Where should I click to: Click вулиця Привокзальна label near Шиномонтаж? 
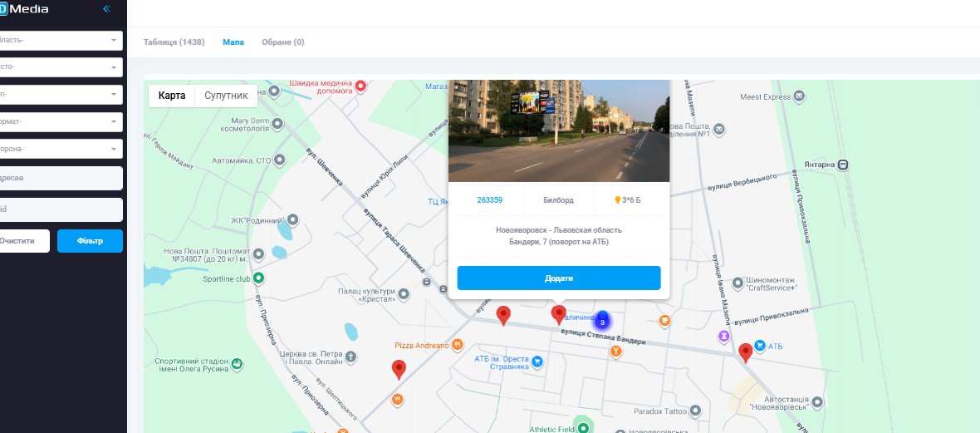(x=772, y=315)
